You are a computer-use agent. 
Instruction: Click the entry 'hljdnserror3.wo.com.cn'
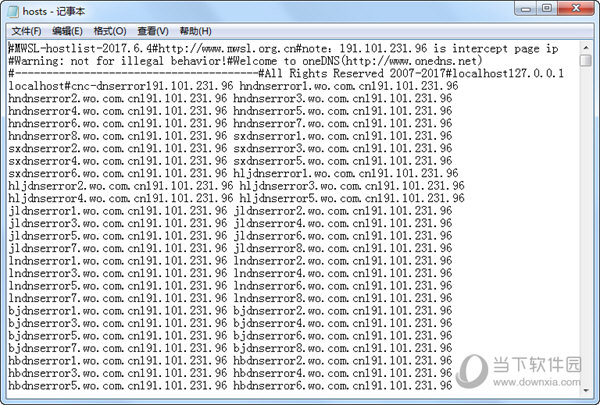tap(308, 186)
